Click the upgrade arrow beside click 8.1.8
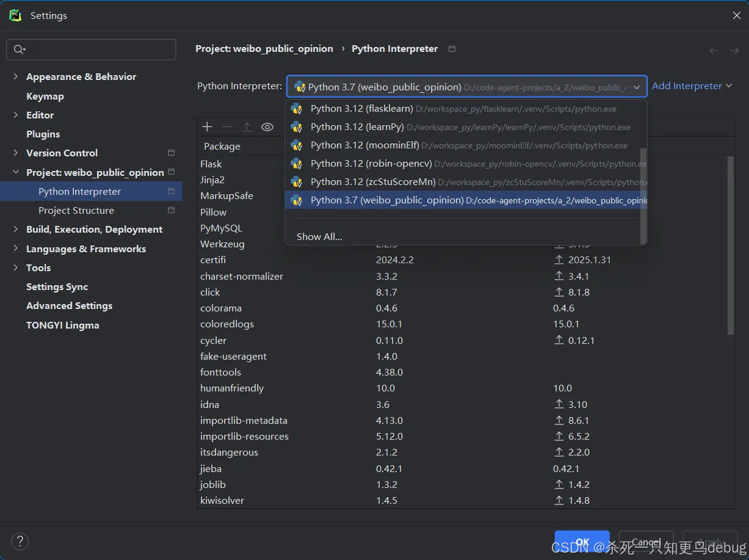This screenshot has height=560, width=749. coord(559,292)
